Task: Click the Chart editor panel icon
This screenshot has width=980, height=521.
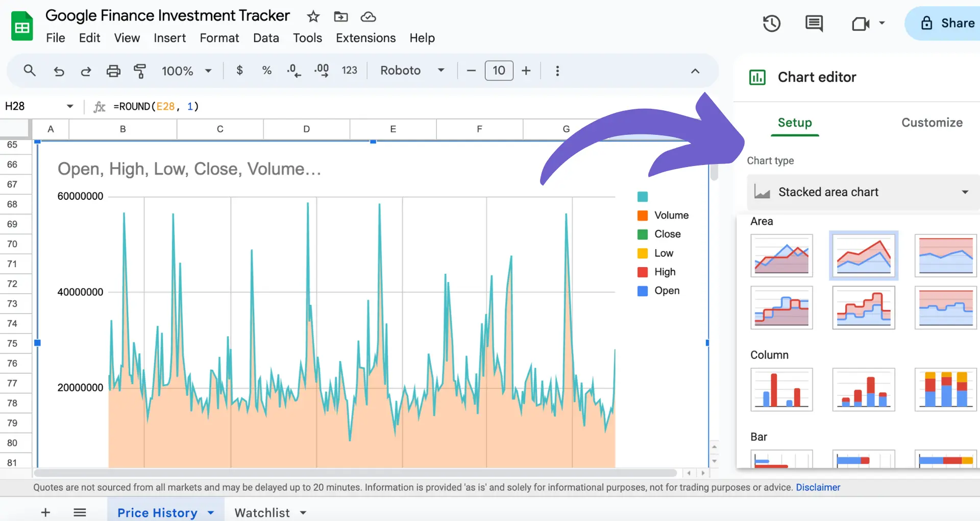Action: [x=757, y=77]
